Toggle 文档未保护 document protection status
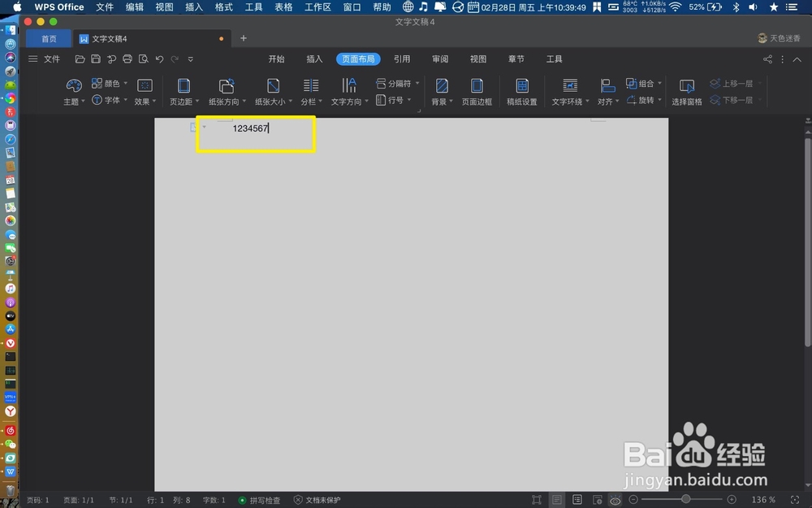This screenshot has width=812, height=508. [317, 500]
